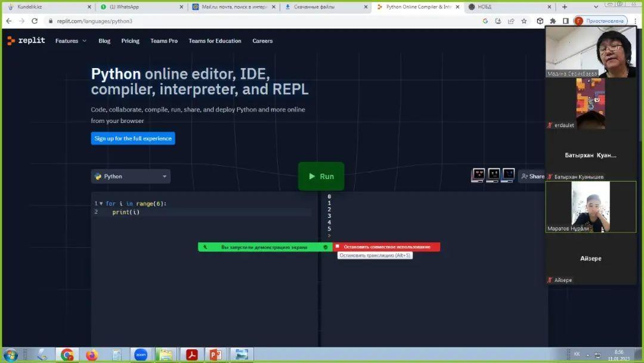The height and width of the screenshot is (363, 644).
Task: Open Teams for Education page
Action: [x=215, y=41]
